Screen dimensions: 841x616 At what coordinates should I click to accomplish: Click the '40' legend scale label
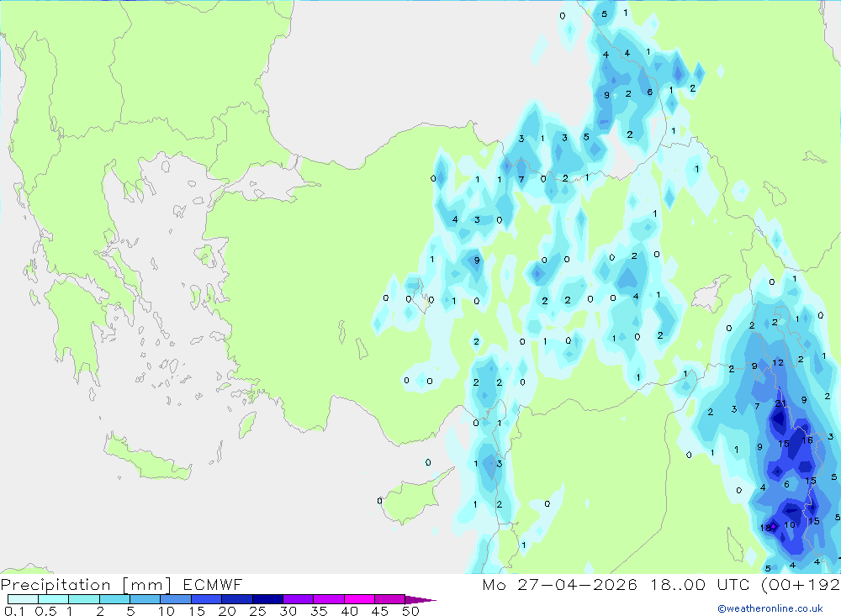[x=350, y=611]
